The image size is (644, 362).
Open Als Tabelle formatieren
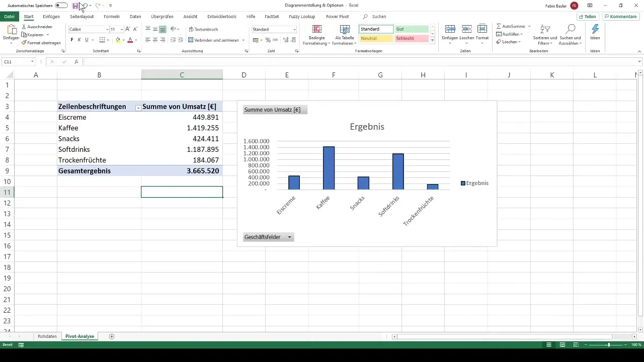345,35
